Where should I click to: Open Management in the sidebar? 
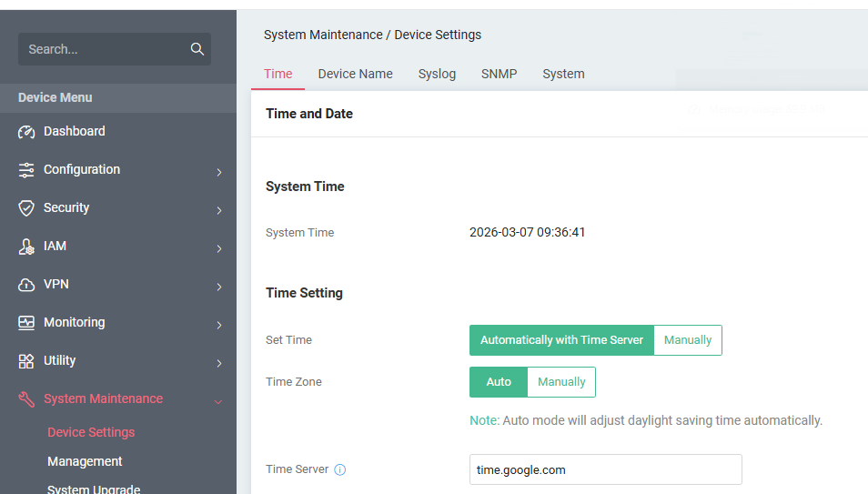[x=85, y=461]
